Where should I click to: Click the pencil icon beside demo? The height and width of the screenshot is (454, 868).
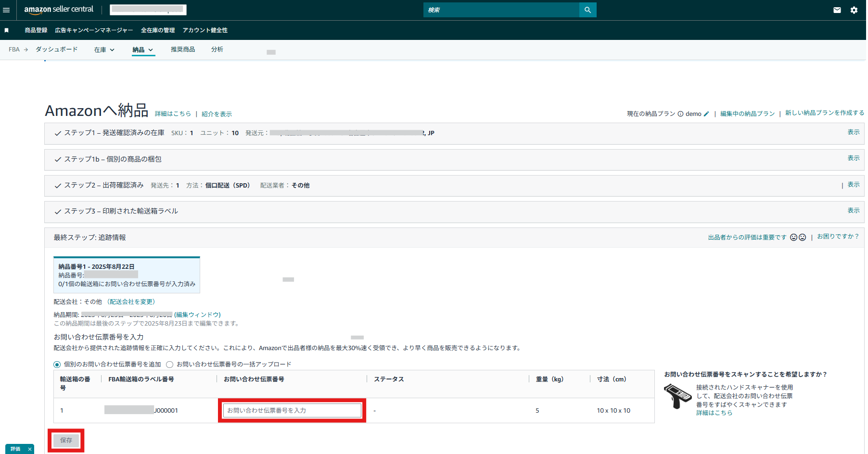(x=706, y=114)
